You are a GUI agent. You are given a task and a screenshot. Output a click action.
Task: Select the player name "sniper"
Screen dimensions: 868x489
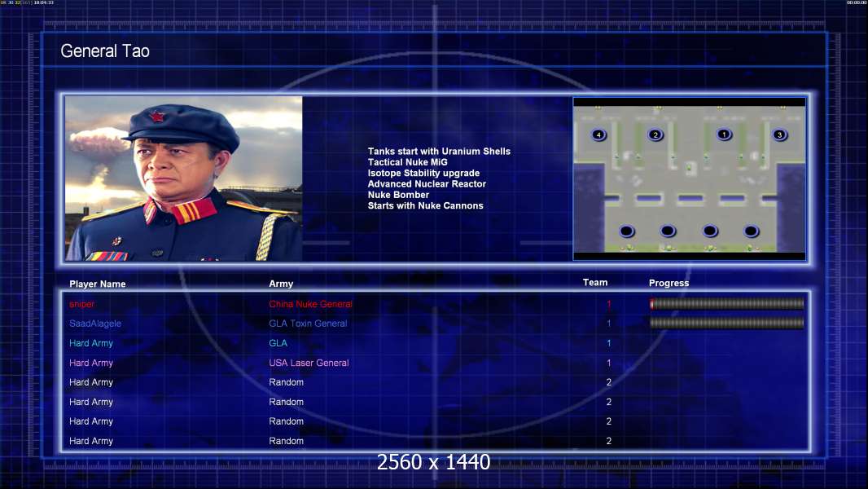click(x=82, y=304)
